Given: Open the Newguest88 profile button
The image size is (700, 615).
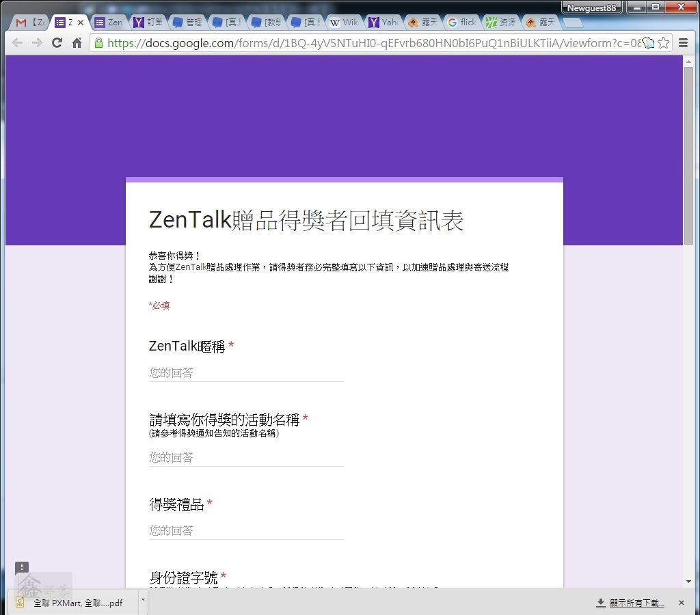Looking at the screenshot, I should pos(591,8).
